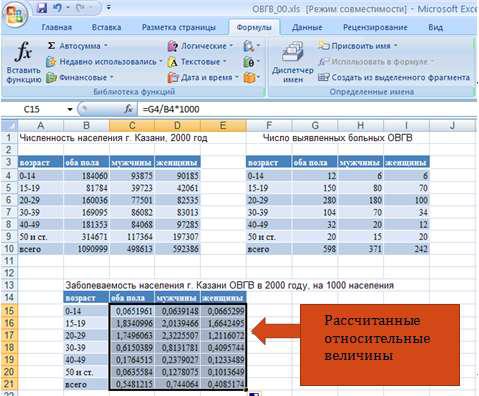Image resolution: width=479 pixels, height=396 pixels.
Task: Open Дата и время functions menu
Action: (203, 78)
